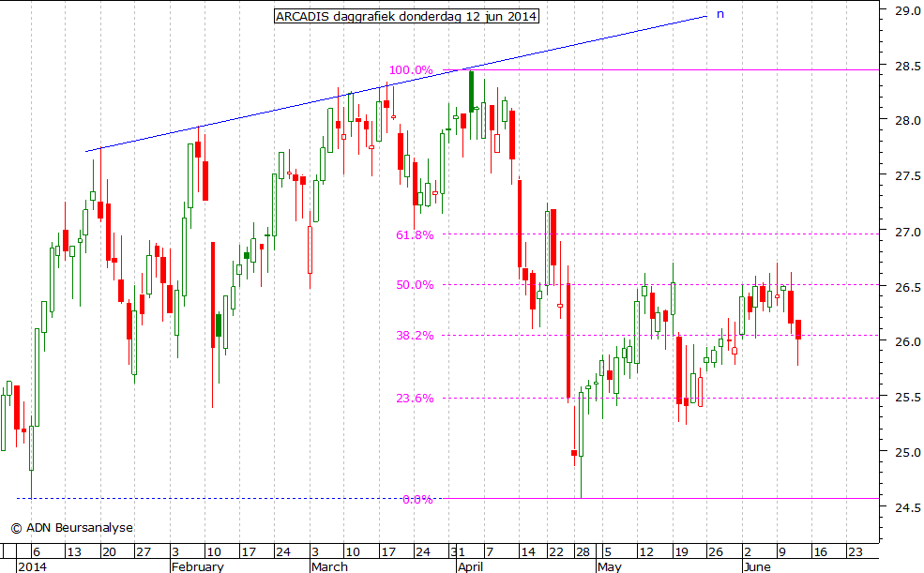Click the date tick label 28 in April
The height and width of the screenshot is (573, 924).
point(583,551)
